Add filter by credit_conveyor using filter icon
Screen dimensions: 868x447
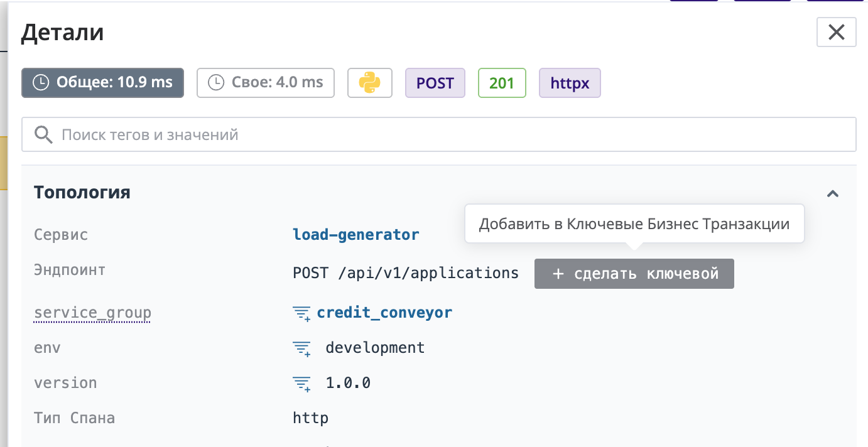[302, 313]
